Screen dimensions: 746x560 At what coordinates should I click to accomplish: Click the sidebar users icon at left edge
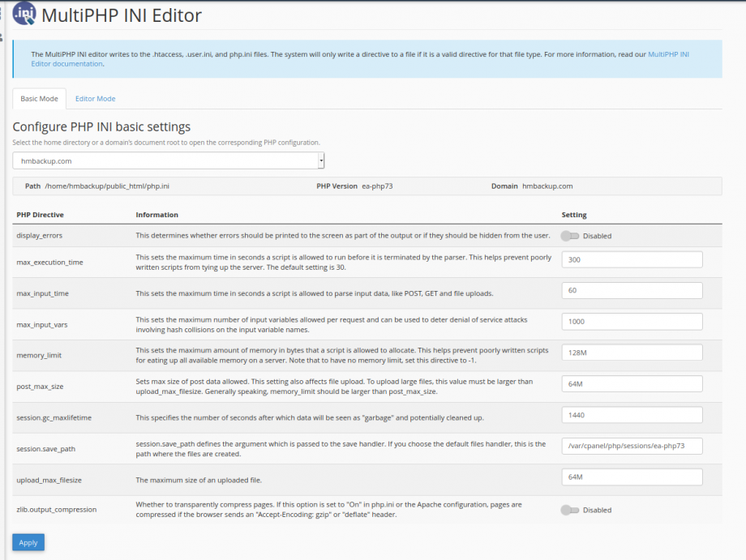click(x=2, y=37)
